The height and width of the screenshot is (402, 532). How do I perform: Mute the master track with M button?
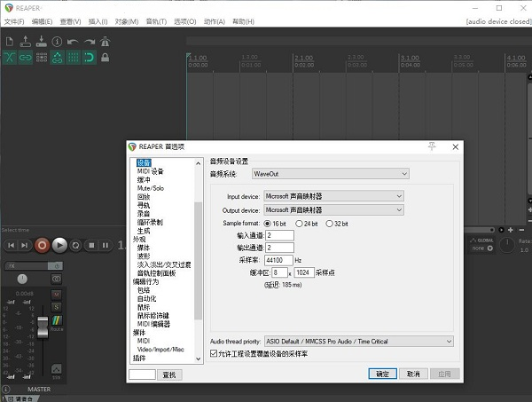point(56,294)
